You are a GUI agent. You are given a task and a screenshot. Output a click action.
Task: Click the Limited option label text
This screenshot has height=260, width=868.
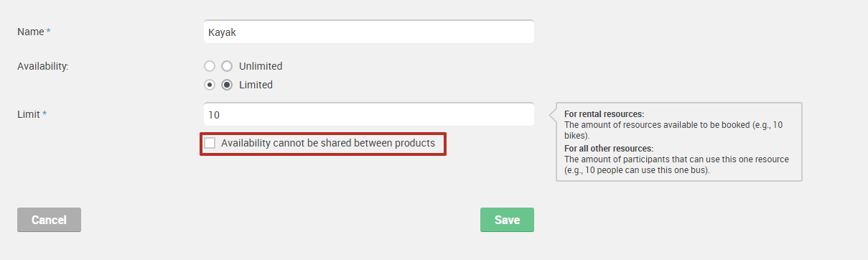click(256, 85)
